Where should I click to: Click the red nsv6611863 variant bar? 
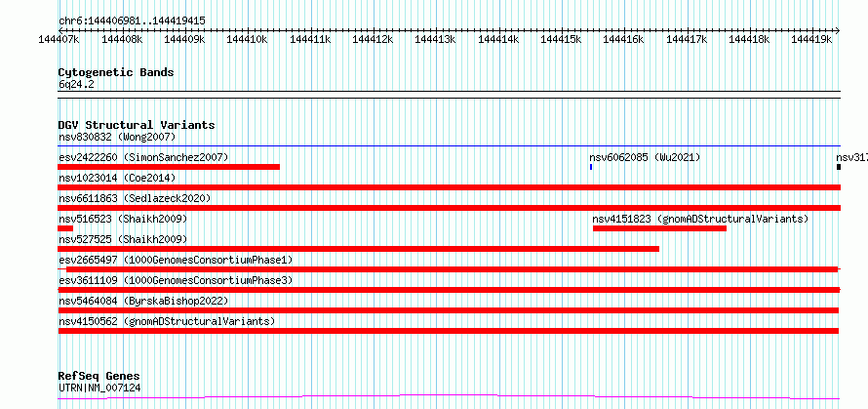point(450,208)
